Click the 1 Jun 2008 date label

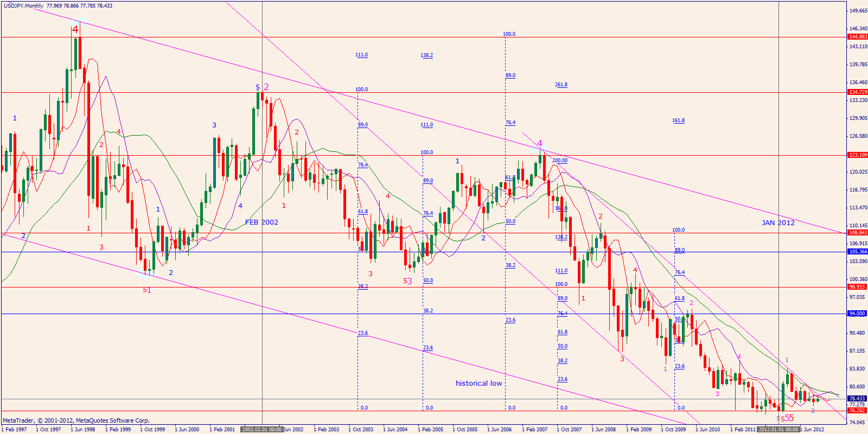click(604, 429)
